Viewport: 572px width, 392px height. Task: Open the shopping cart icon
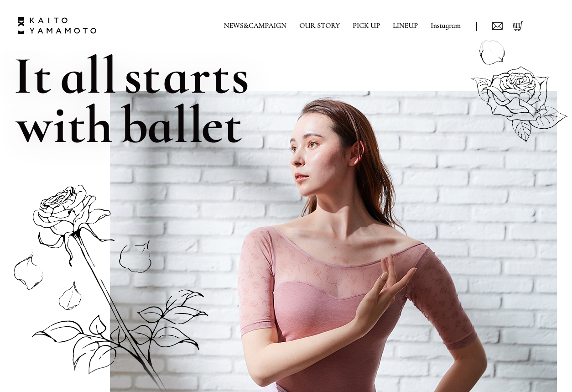[x=518, y=26]
